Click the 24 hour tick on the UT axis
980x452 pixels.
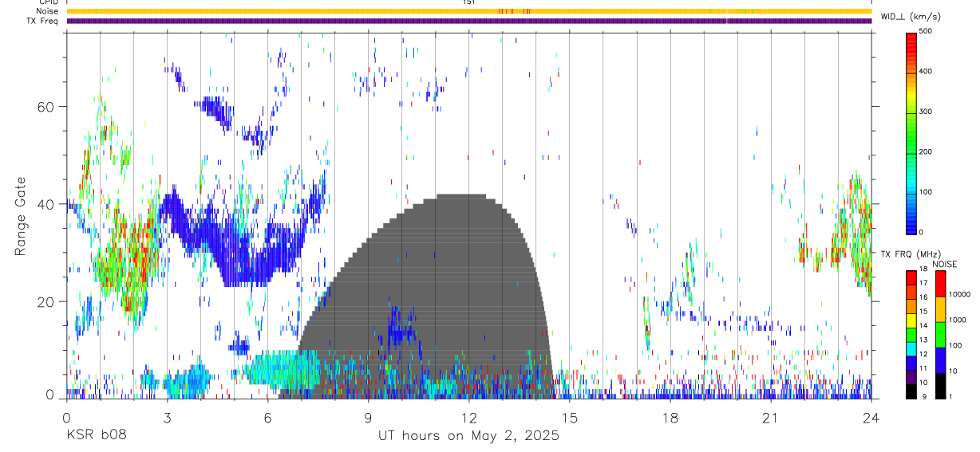(x=871, y=418)
